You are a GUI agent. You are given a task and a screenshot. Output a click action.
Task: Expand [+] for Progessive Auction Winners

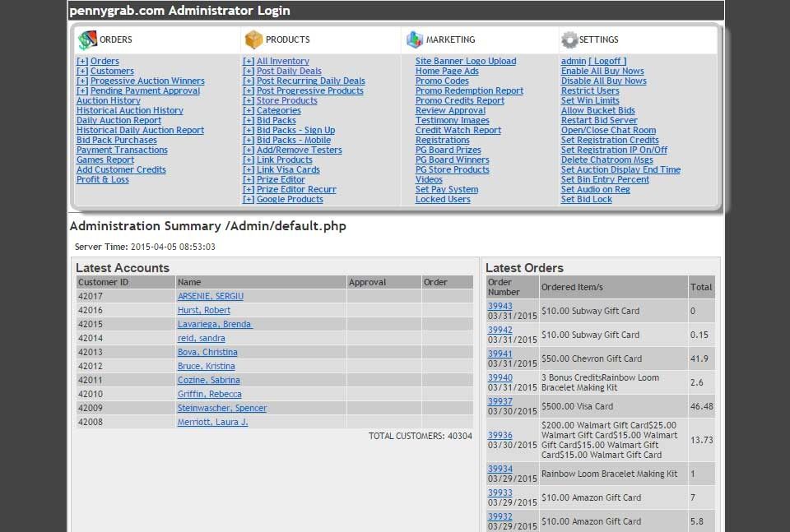pos(82,81)
